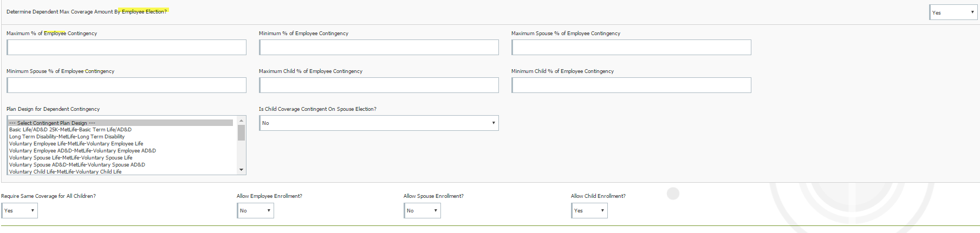Select Long Term Disability-MetLife plan option

pos(67,137)
